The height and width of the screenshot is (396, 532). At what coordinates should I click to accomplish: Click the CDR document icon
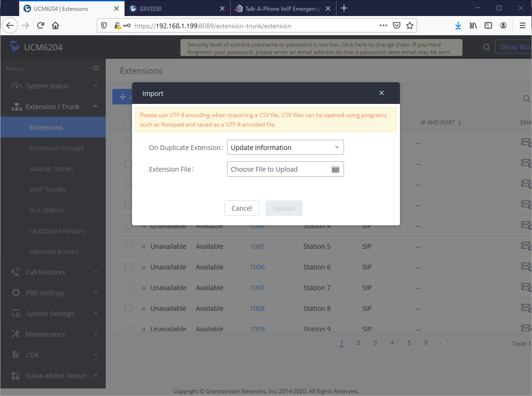16,355
